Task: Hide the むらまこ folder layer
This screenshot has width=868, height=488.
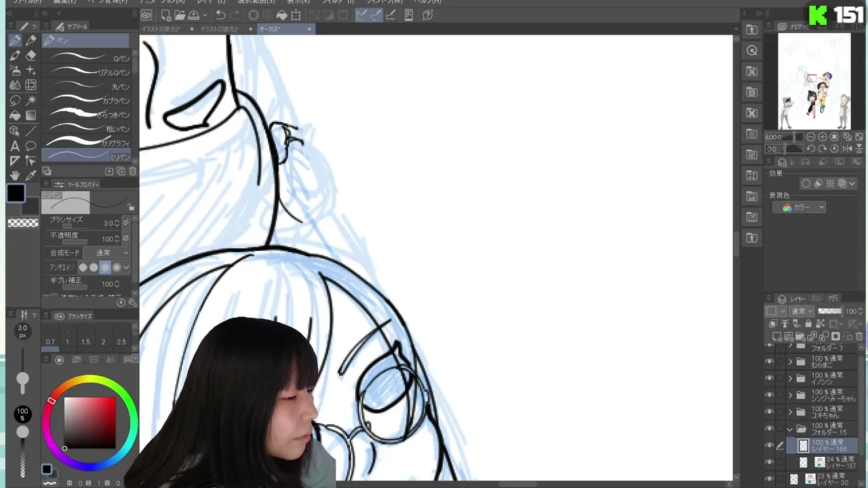Action: coord(769,361)
